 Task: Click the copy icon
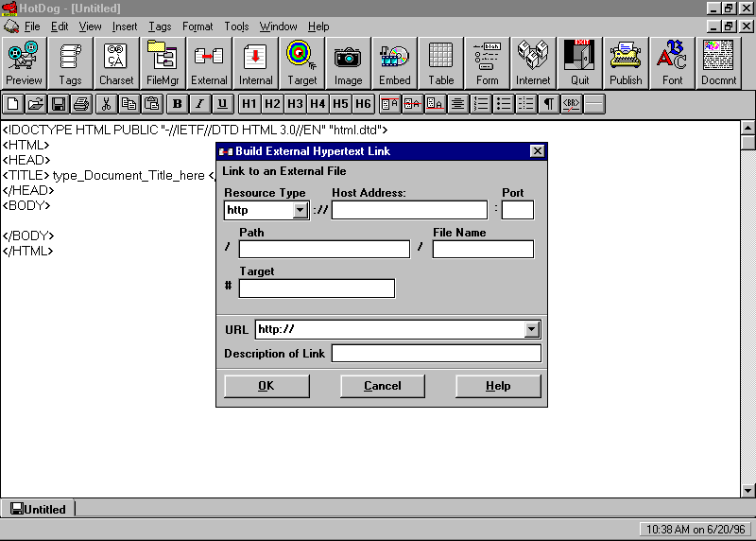129,104
